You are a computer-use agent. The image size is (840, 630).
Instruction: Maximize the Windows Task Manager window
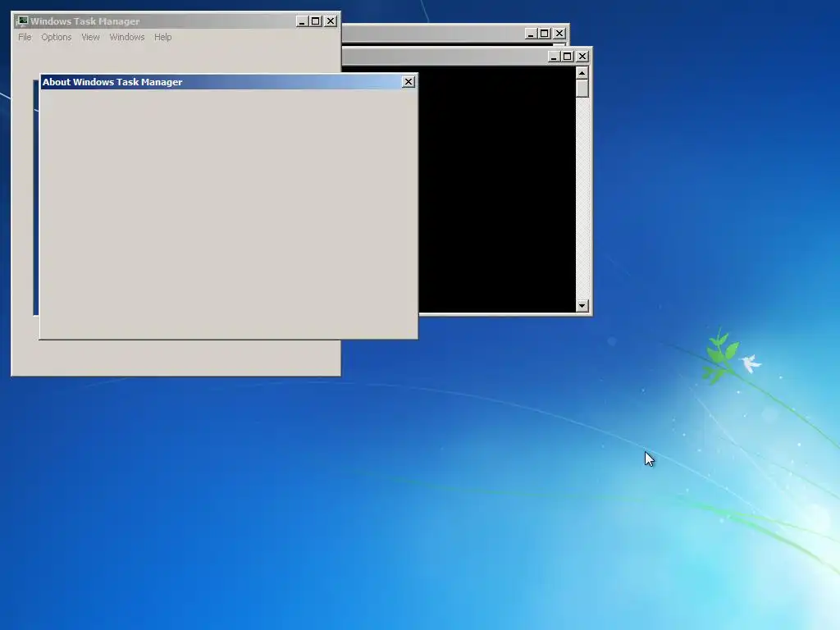[x=316, y=21]
